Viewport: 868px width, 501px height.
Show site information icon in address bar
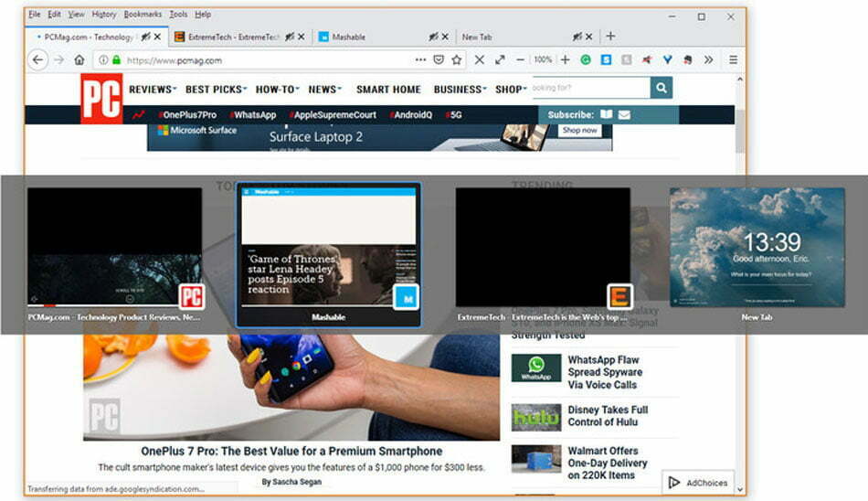(103, 59)
